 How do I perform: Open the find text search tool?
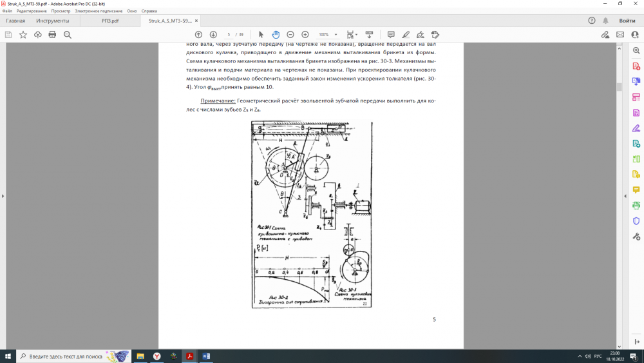coord(68,35)
